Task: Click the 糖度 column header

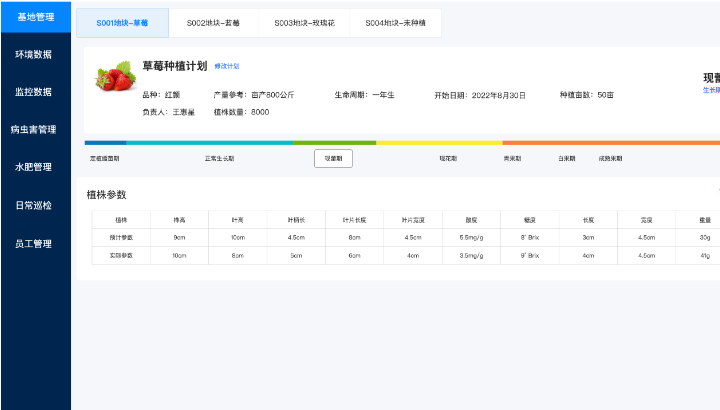Action: (530, 220)
